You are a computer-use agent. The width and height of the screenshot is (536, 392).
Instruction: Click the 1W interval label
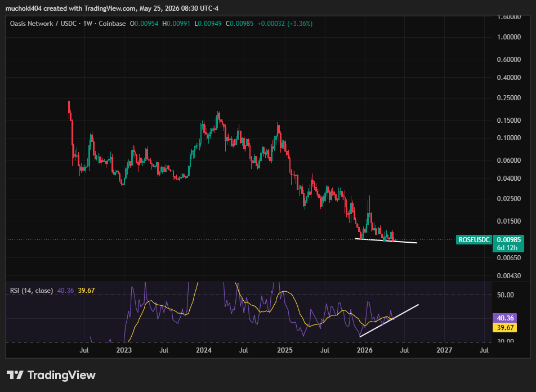tap(87, 24)
